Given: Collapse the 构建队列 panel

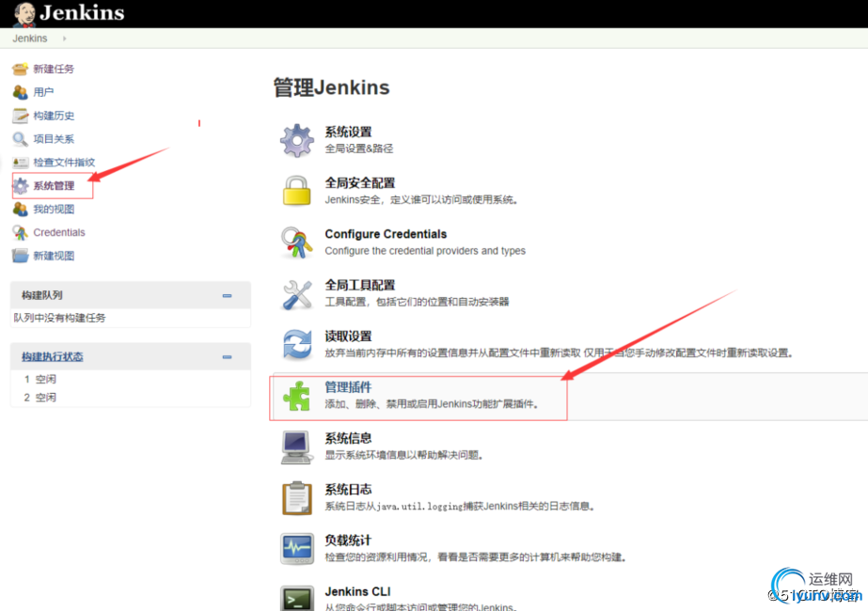Looking at the screenshot, I should tap(227, 296).
